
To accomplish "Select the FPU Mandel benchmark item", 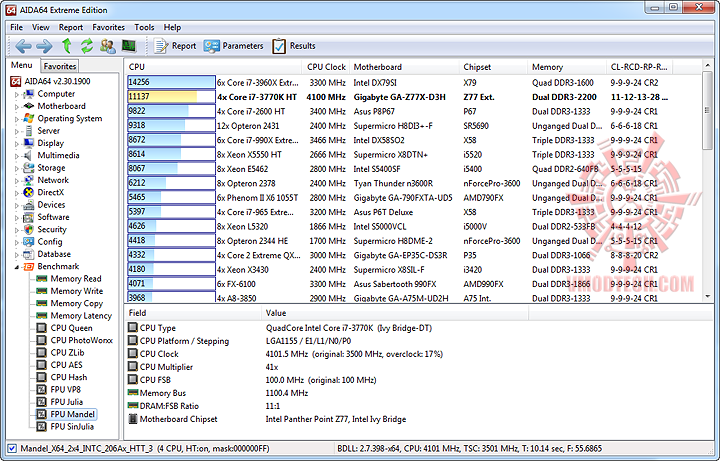I will 66,414.
